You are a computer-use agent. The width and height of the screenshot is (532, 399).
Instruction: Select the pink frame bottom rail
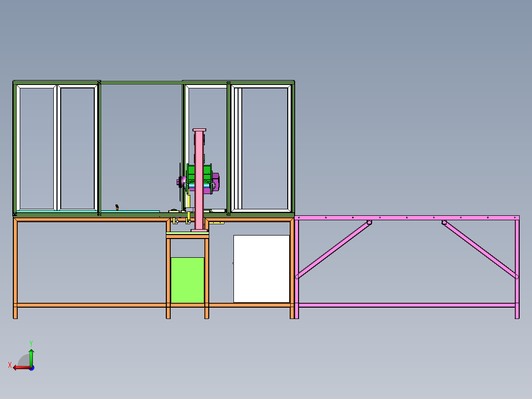(x=407, y=305)
